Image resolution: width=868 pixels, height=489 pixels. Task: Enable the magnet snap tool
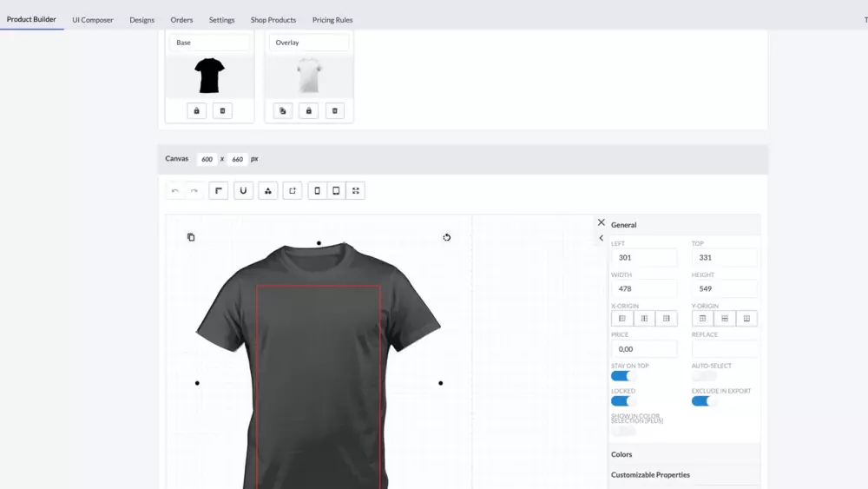point(243,190)
